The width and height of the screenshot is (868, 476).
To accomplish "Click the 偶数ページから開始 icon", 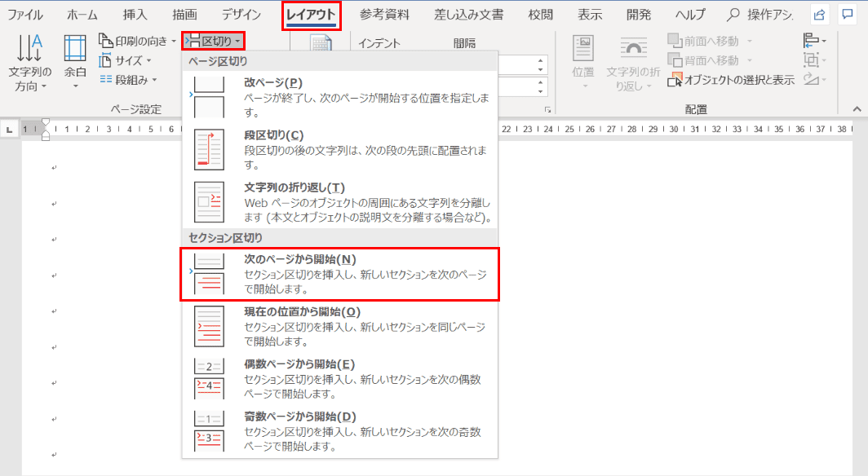I will pos(209,379).
